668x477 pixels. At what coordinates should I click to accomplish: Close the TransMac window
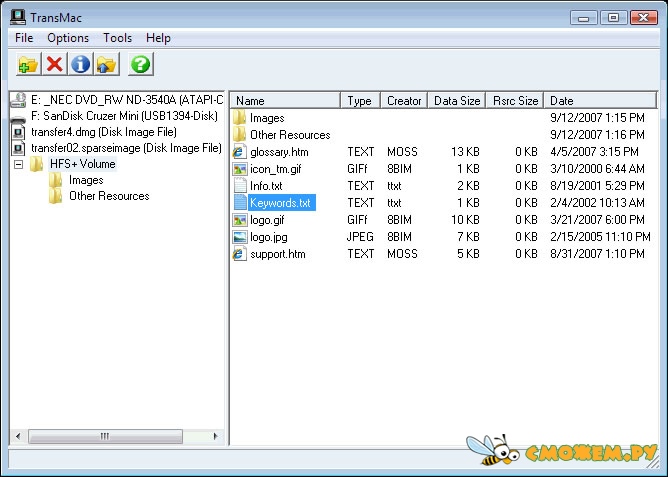[x=643, y=17]
